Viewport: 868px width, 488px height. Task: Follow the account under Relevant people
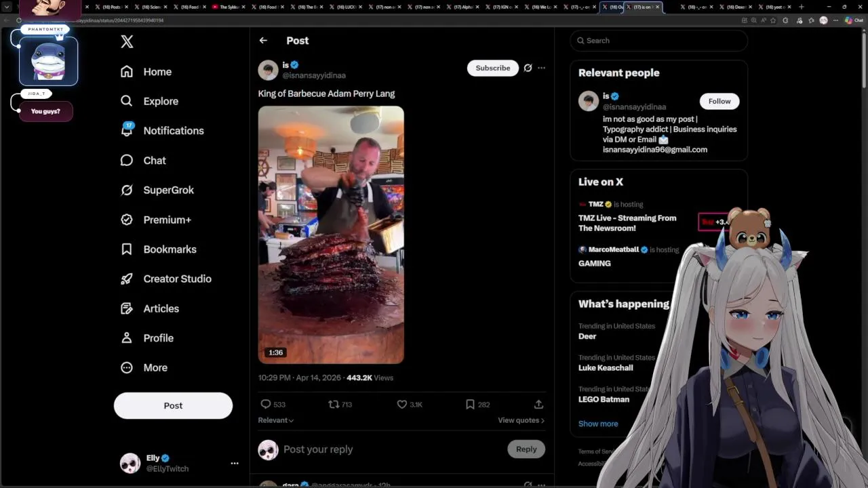[x=719, y=101]
